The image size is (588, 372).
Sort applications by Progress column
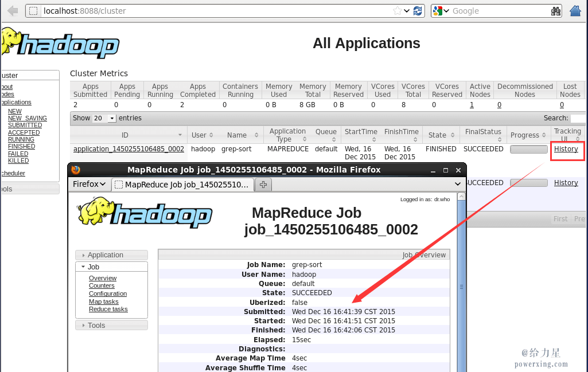click(528, 135)
